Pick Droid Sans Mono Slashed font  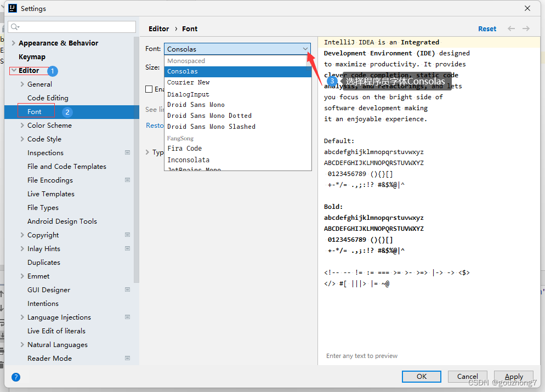coord(238,127)
